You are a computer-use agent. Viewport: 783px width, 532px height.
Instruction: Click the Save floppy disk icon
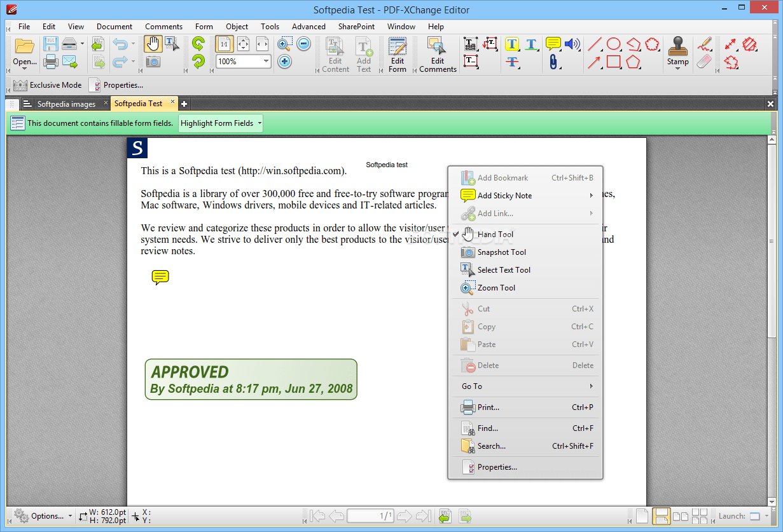(x=50, y=44)
